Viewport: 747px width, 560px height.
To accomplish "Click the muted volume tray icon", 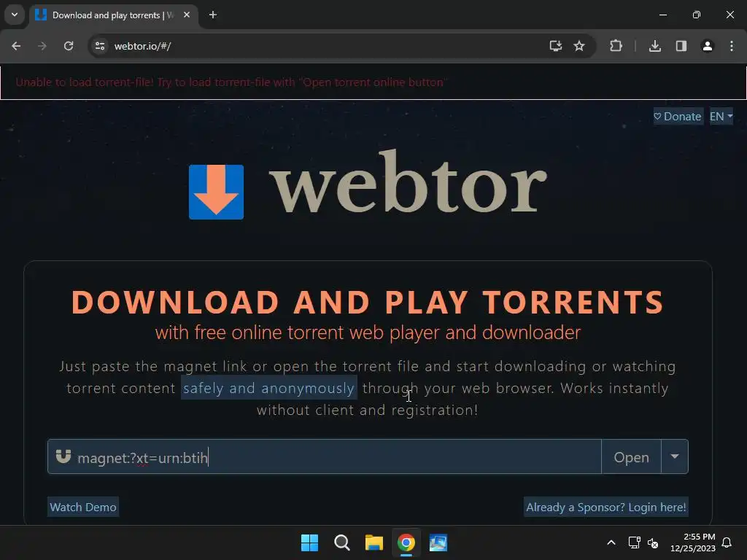I will (x=653, y=542).
